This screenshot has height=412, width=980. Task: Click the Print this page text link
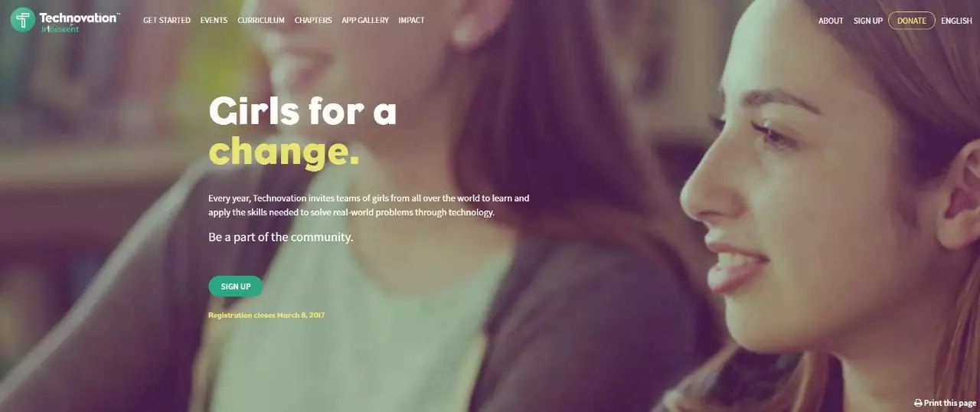point(949,403)
